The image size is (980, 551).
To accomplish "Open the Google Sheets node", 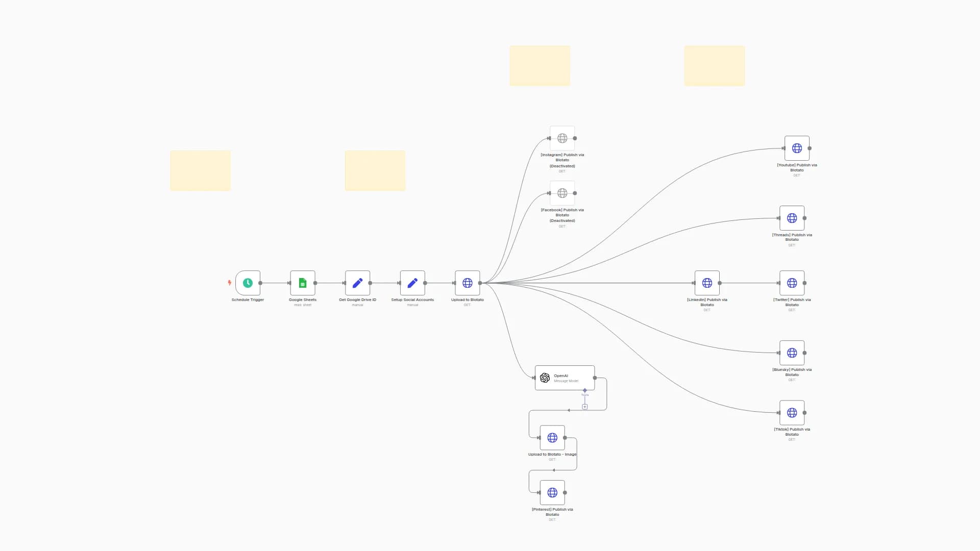I will click(303, 283).
